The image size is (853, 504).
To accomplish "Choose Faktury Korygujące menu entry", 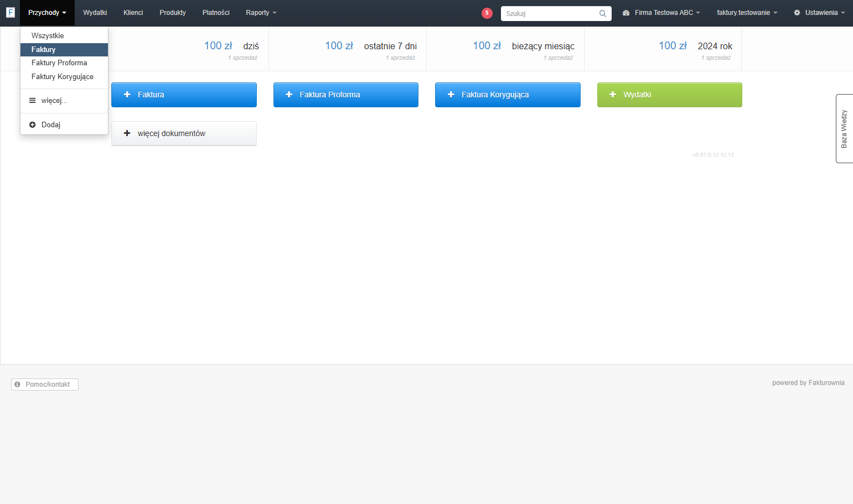I will [64, 77].
